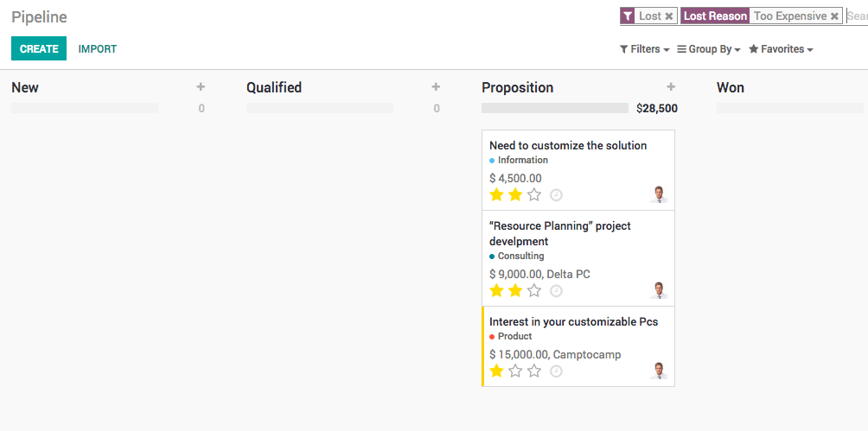Click activity clock on customizable Pcs card
Image resolution: width=868 pixels, height=431 pixels.
tap(556, 371)
